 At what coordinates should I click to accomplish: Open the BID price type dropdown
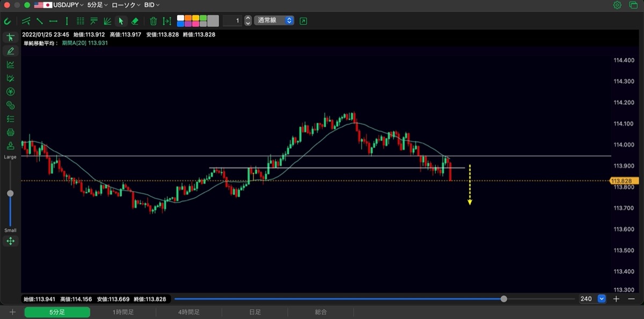[152, 5]
